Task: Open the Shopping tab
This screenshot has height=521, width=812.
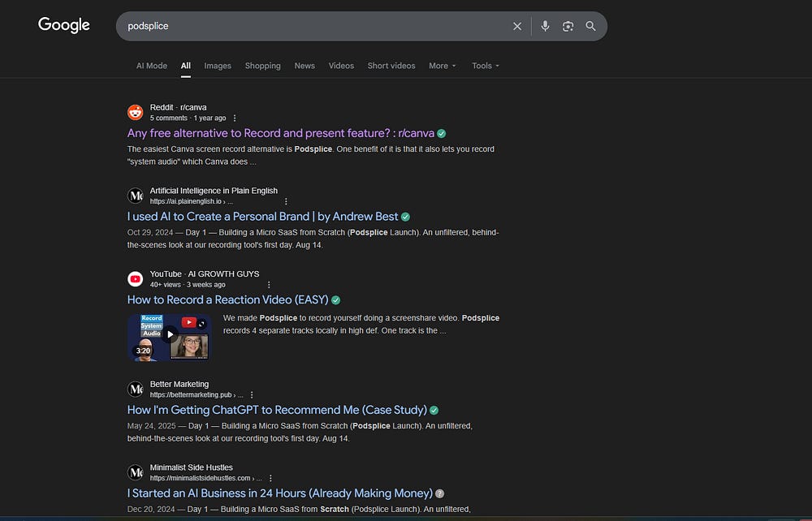Action: [262, 66]
